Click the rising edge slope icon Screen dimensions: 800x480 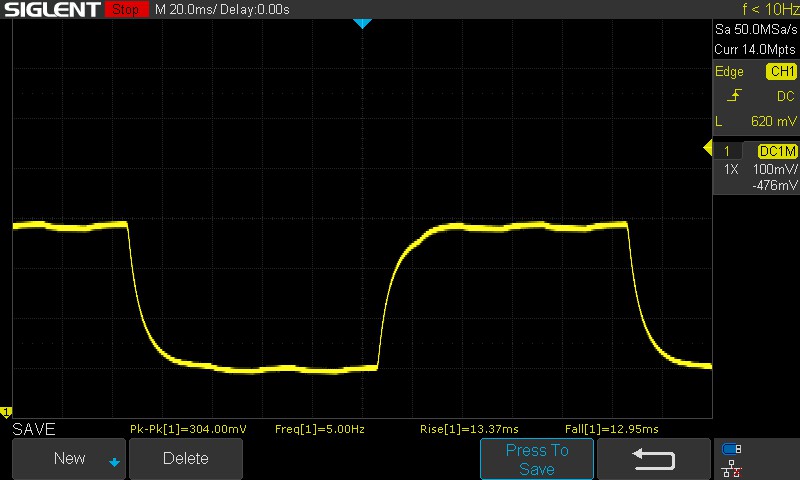[x=734, y=95]
